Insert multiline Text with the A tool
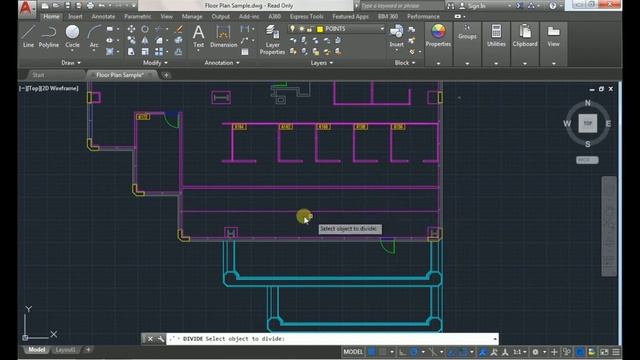This screenshot has width=640, height=360. (198, 36)
